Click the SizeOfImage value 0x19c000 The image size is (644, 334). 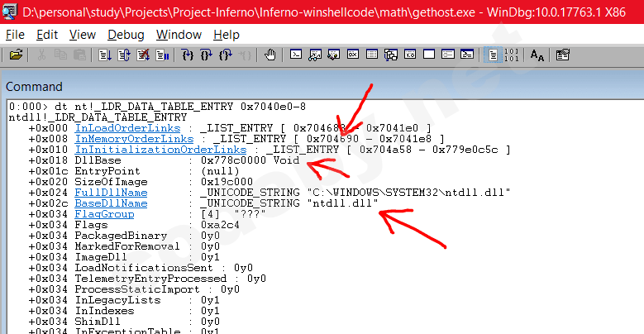pyautogui.click(x=227, y=182)
